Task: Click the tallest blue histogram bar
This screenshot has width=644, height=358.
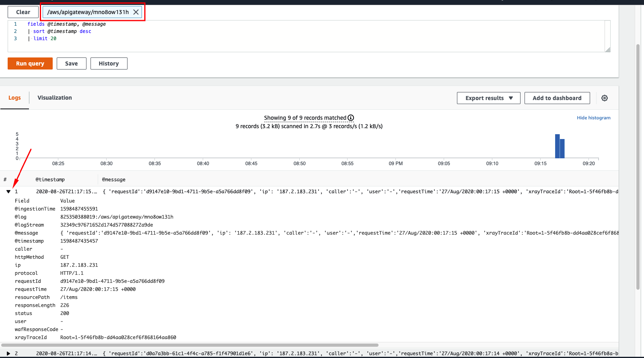Action: pos(558,146)
